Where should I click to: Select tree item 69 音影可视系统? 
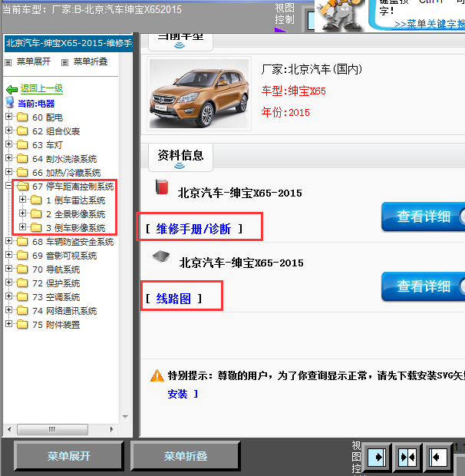point(64,256)
